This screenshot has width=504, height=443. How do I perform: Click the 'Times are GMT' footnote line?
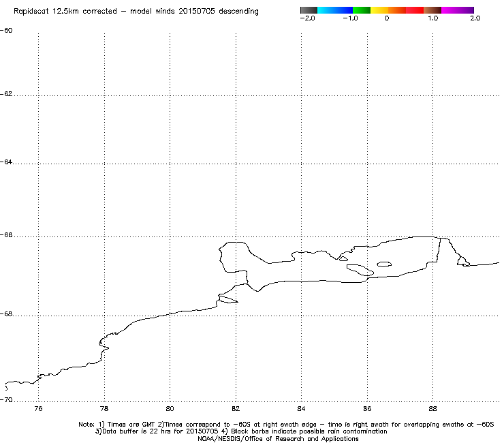tap(286, 425)
